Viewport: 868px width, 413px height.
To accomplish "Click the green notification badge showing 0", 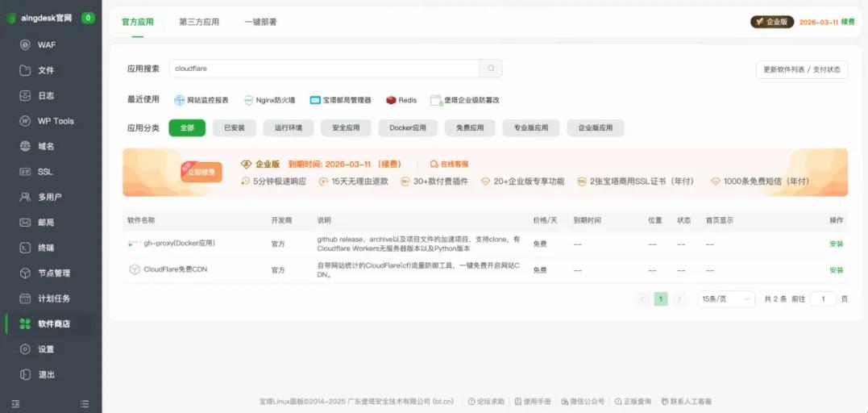I will (88, 18).
